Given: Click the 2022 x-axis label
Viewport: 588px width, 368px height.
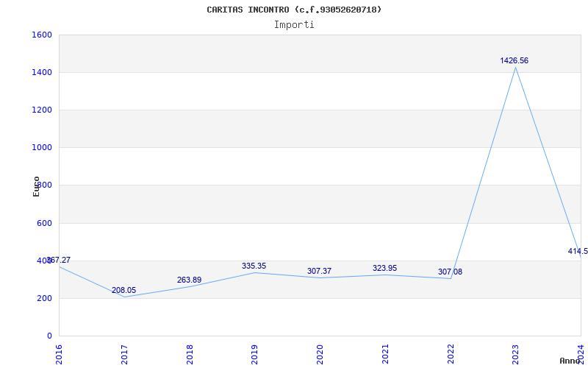Looking at the screenshot, I should pyautogui.click(x=451, y=354).
